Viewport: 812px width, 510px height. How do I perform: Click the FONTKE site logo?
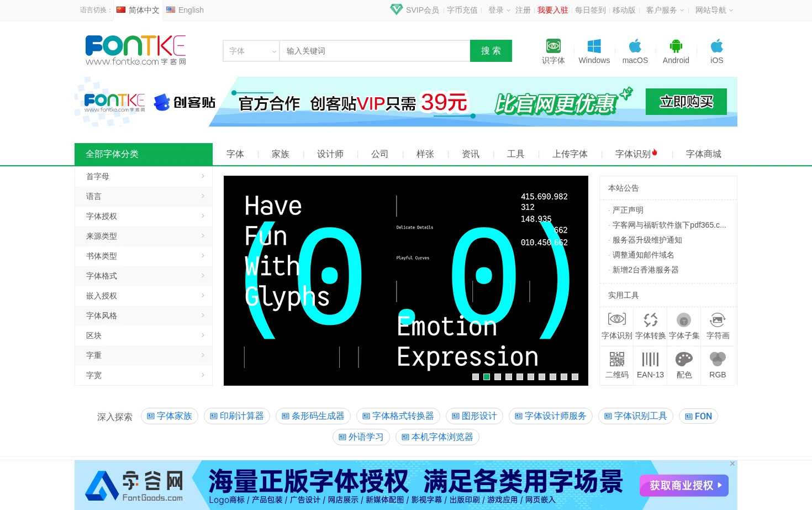pyautogui.click(x=136, y=50)
